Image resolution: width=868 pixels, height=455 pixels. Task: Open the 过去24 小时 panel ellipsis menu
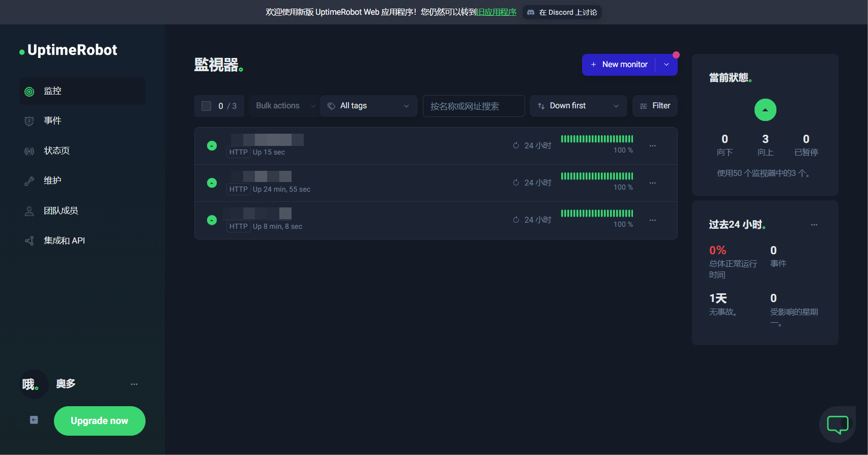(814, 225)
